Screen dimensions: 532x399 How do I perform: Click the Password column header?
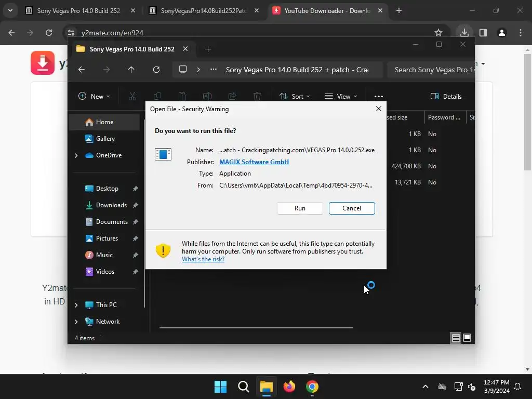point(444,117)
